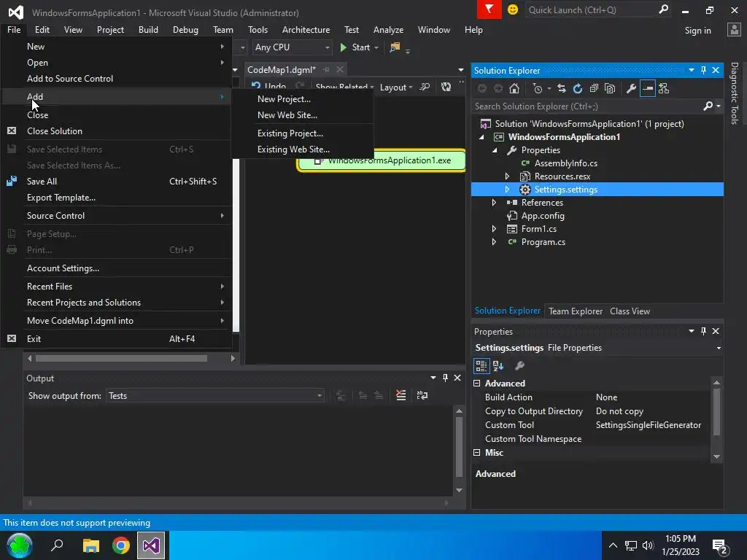
Task: Toggle Preview Selected Items button
Action: coord(648,88)
